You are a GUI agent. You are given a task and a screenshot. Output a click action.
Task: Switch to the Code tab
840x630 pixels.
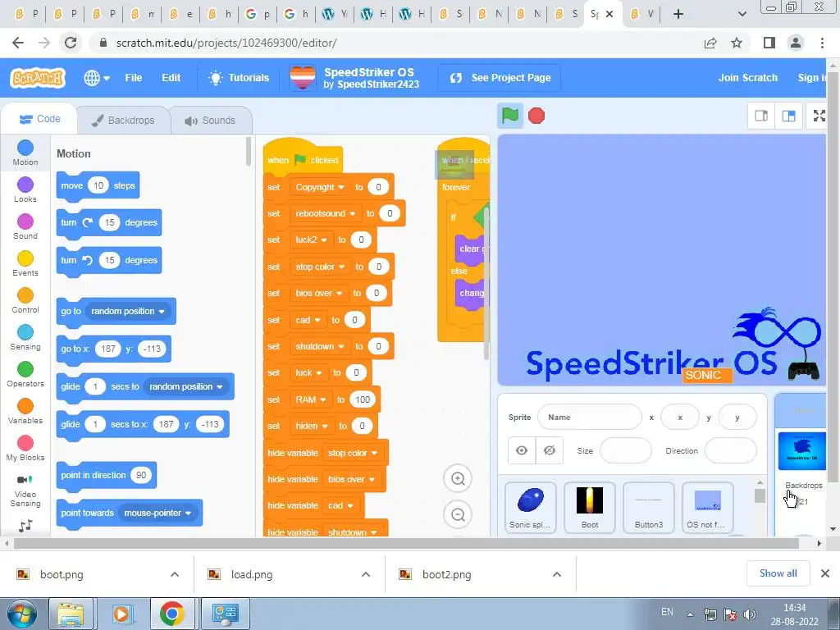39,119
